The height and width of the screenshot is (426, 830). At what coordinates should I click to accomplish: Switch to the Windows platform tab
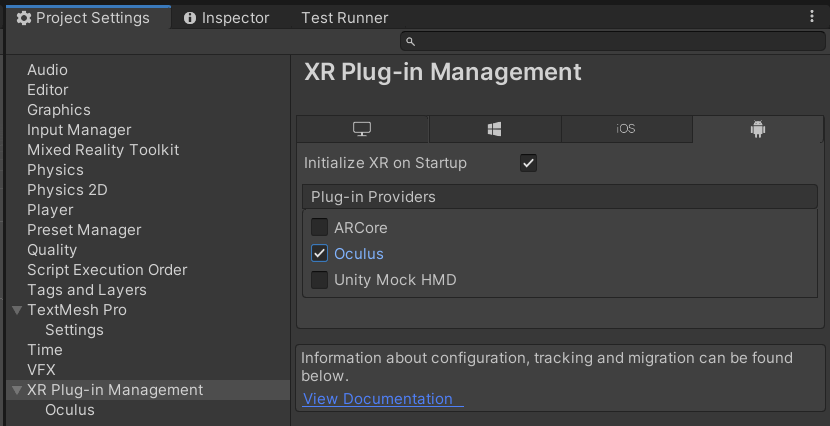coord(494,130)
